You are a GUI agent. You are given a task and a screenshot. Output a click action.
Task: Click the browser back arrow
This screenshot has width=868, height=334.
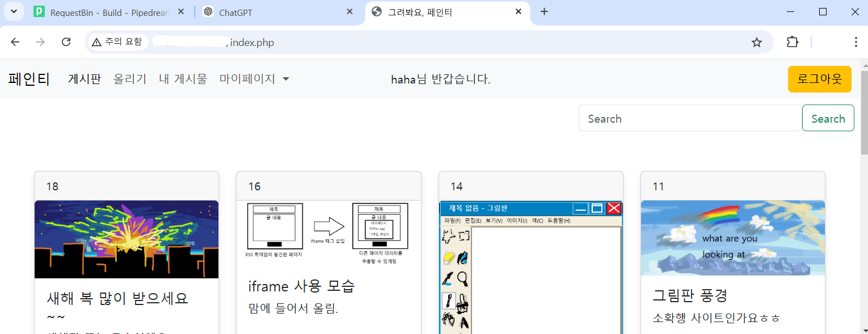click(15, 42)
